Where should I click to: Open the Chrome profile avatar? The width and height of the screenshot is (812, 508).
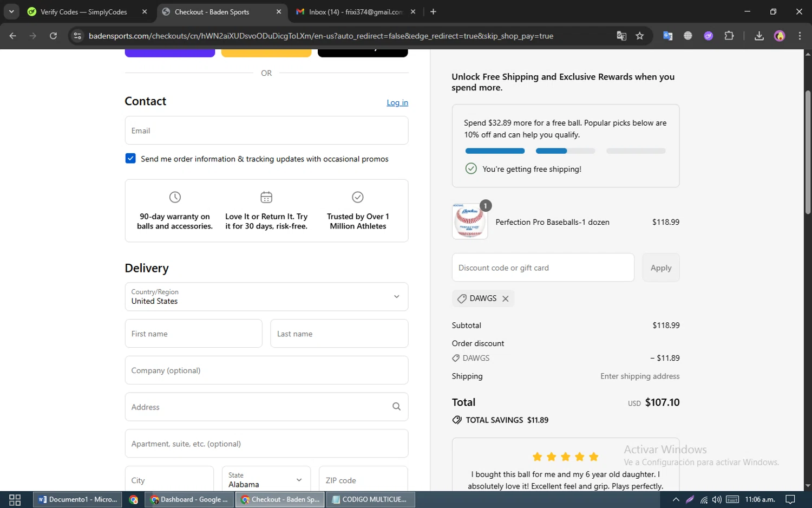(780, 36)
